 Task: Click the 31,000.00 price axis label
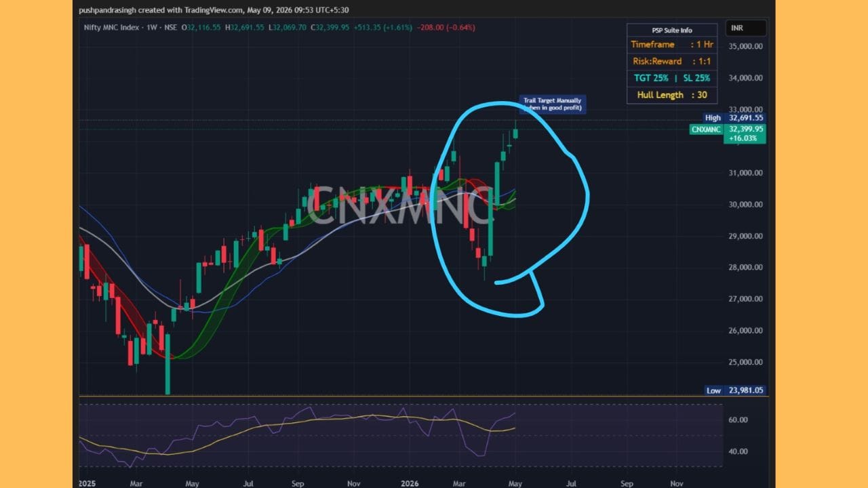pos(745,173)
